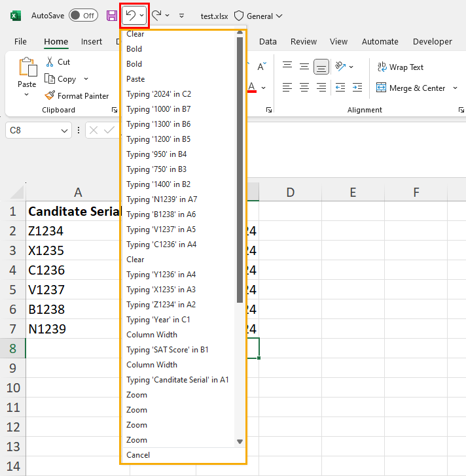The width and height of the screenshot is (466, 476).
Task: Open the font color picker arrow
Action: click(264, 88)
